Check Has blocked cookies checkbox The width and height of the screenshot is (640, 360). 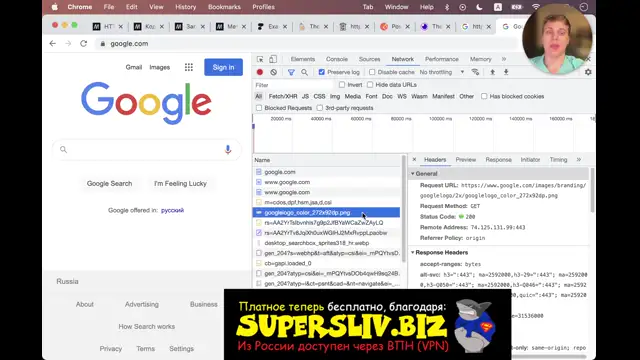tap(484, 97)
